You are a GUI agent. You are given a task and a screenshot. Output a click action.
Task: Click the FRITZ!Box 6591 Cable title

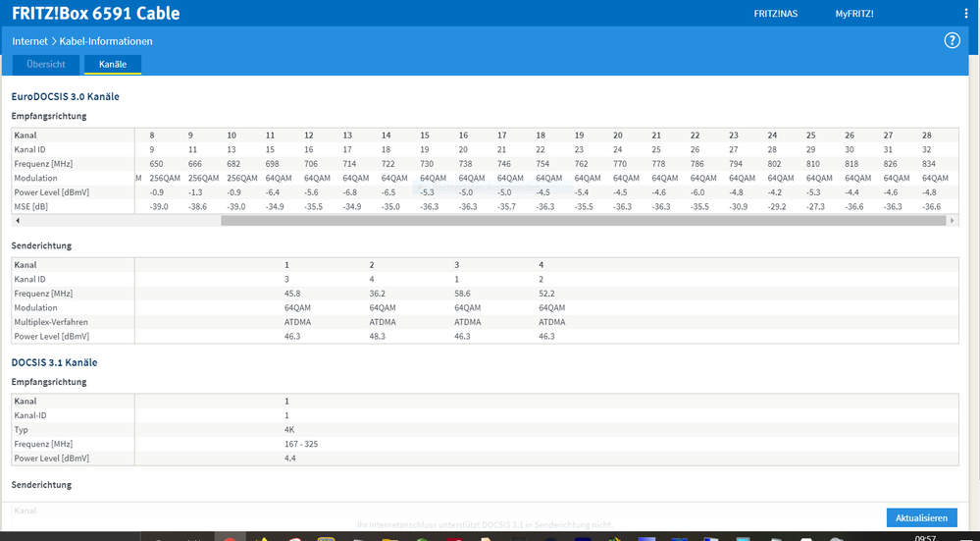[95, 13]
